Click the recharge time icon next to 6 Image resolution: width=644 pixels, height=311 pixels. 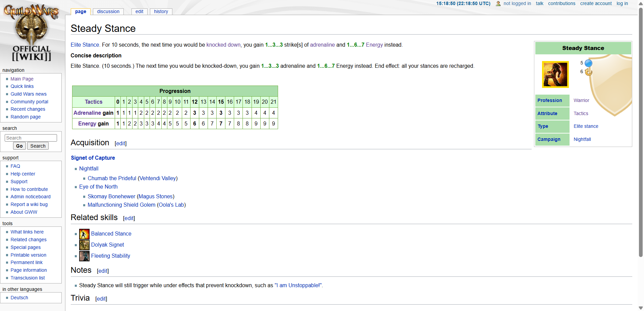588,72
